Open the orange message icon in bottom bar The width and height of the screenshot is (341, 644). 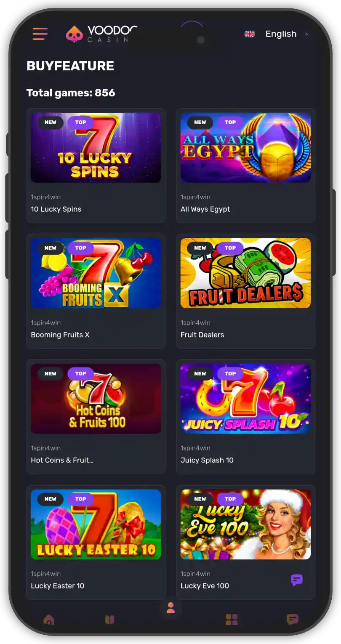[292, 620]
